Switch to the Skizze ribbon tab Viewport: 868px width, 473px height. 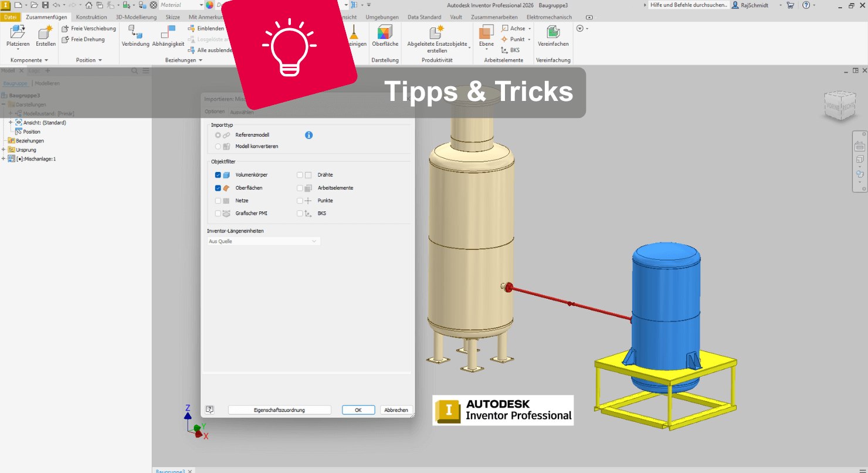(x=172, y=17)
